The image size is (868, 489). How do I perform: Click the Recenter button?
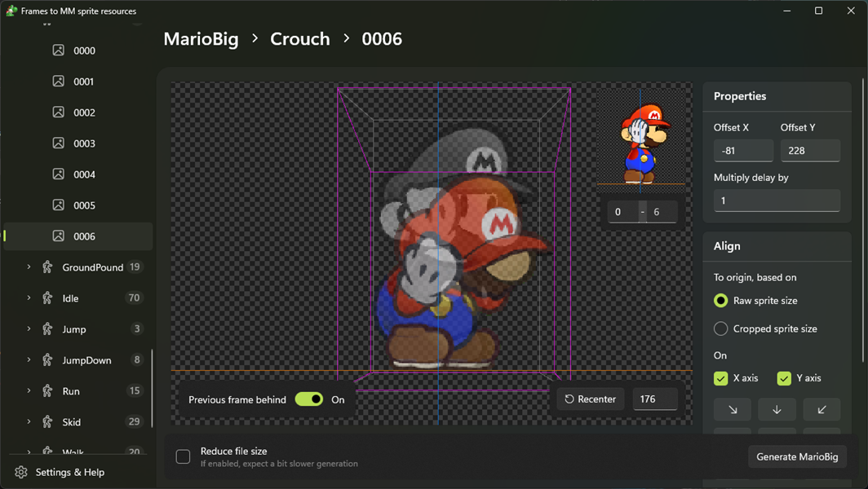click(x=591, y=399)
